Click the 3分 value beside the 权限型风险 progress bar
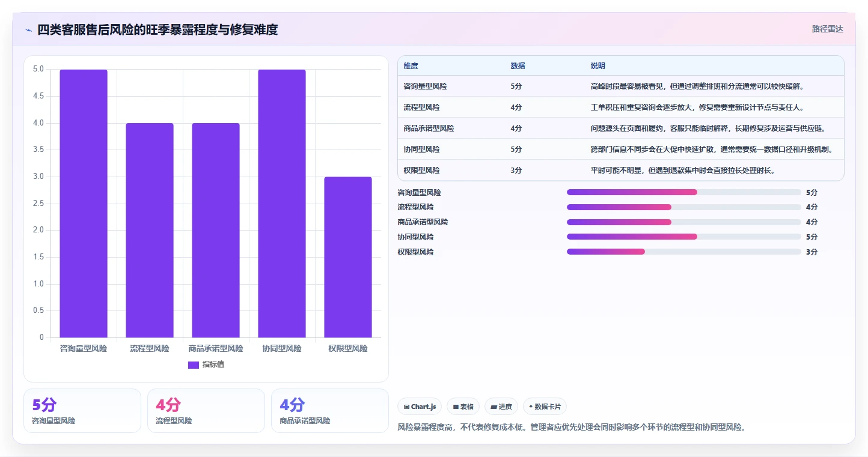 tap(811, 252)
